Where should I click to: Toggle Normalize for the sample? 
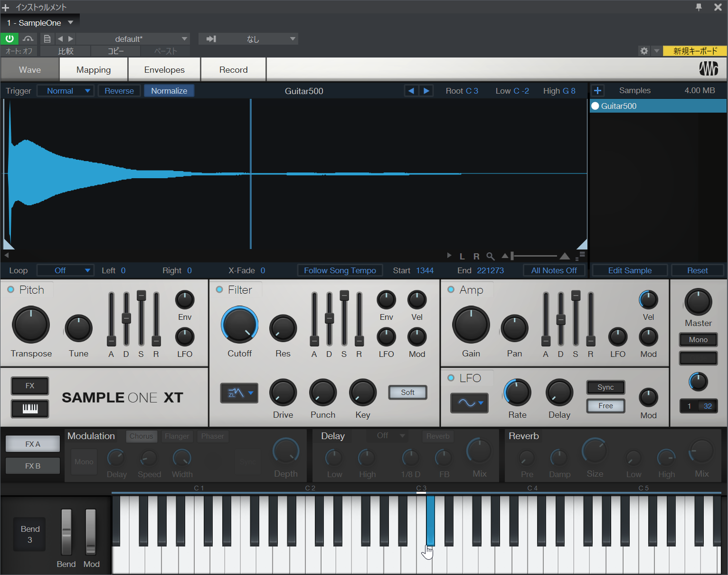coord(169,91)
